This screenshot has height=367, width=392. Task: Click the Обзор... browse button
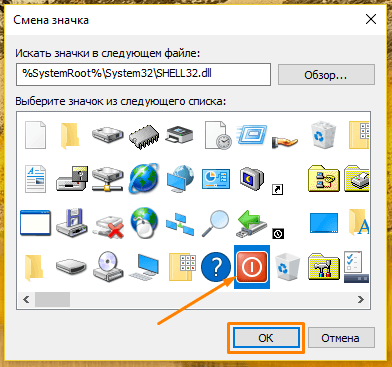(x=326, y=75)
